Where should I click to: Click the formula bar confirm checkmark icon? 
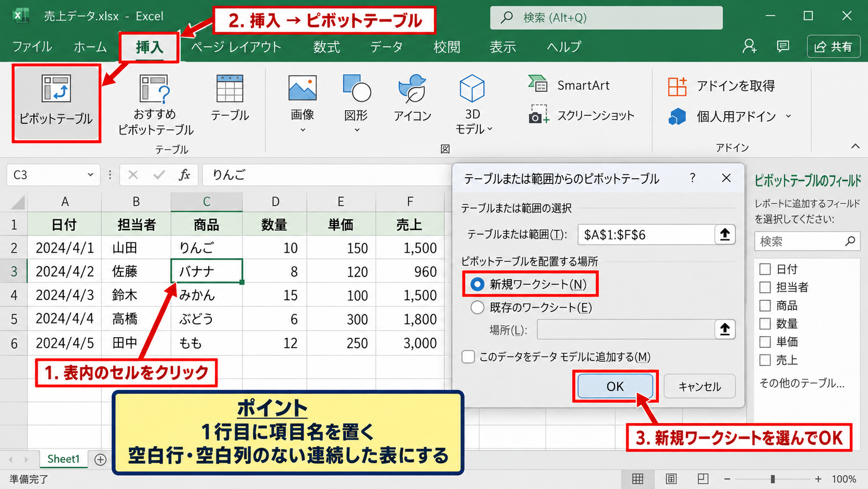[x=159, y=175]
